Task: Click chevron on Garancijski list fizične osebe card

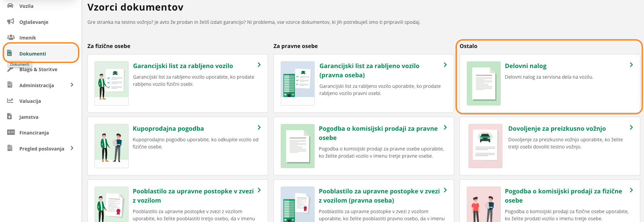Action: click(259, 65)
